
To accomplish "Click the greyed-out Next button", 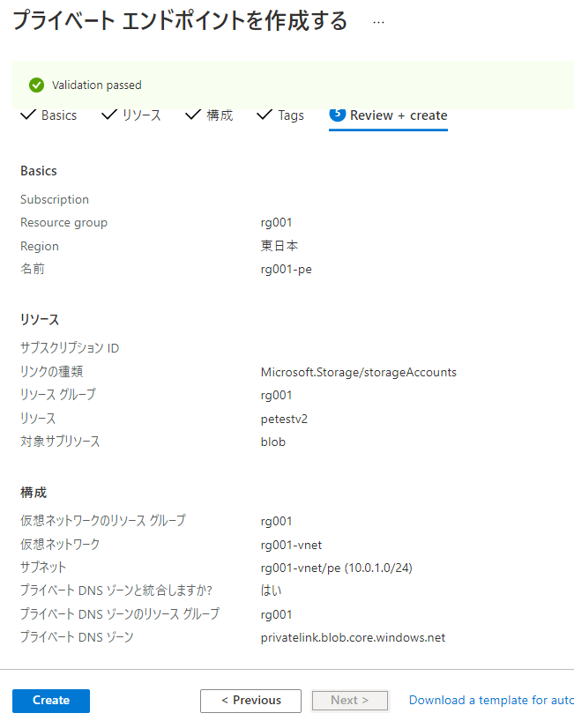I will tap(350, 701).
